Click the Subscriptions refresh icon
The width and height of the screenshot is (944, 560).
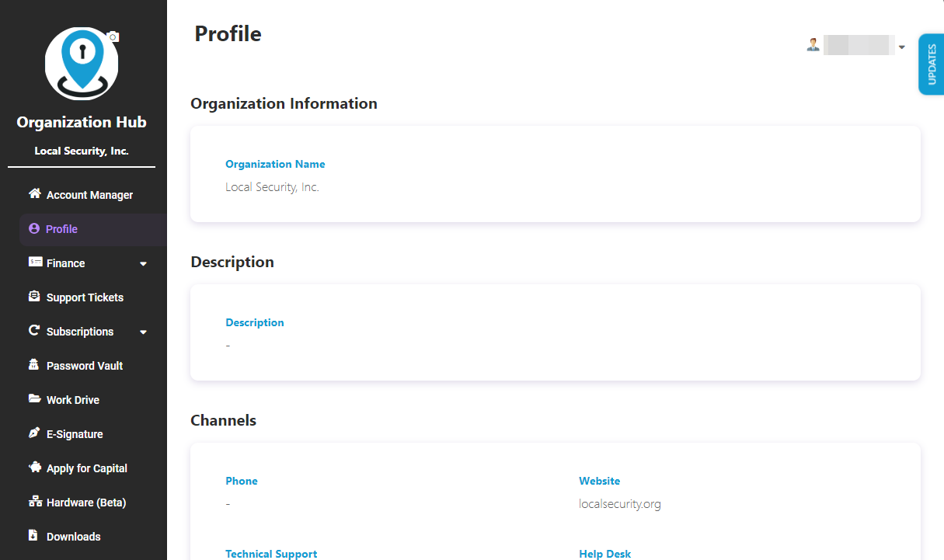tap(34, 330)
